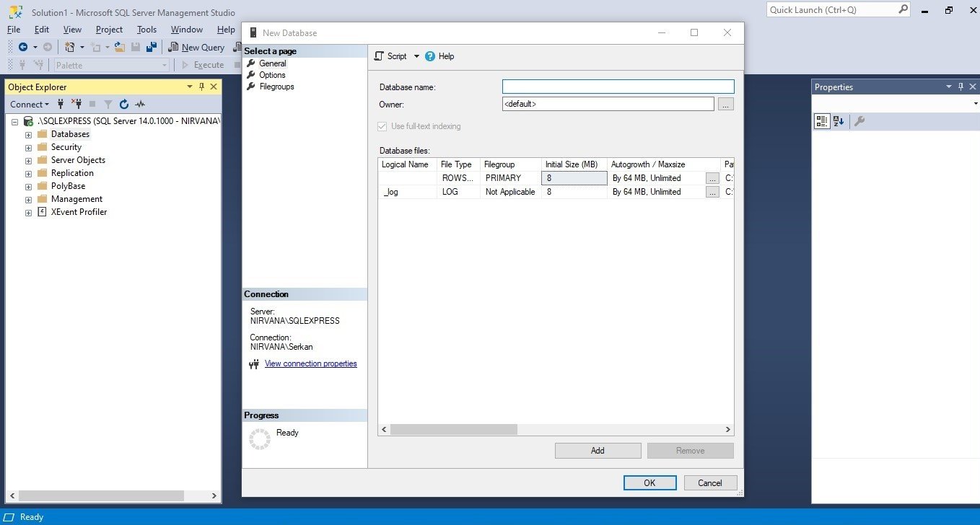Image resolution: width=980 pixels, height=525 pixels.
Task: Collapse the SQLEXPRESS server node
Action: [x=14, y=121]
